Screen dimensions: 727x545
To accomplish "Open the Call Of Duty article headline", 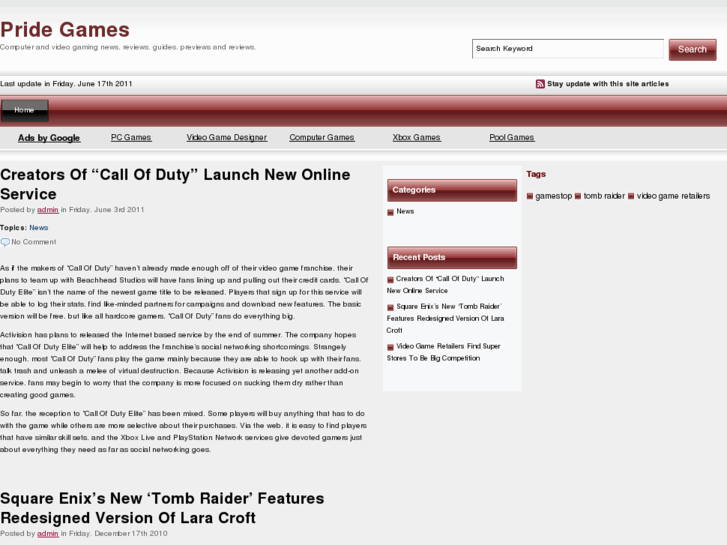I will tap(175, 184).
